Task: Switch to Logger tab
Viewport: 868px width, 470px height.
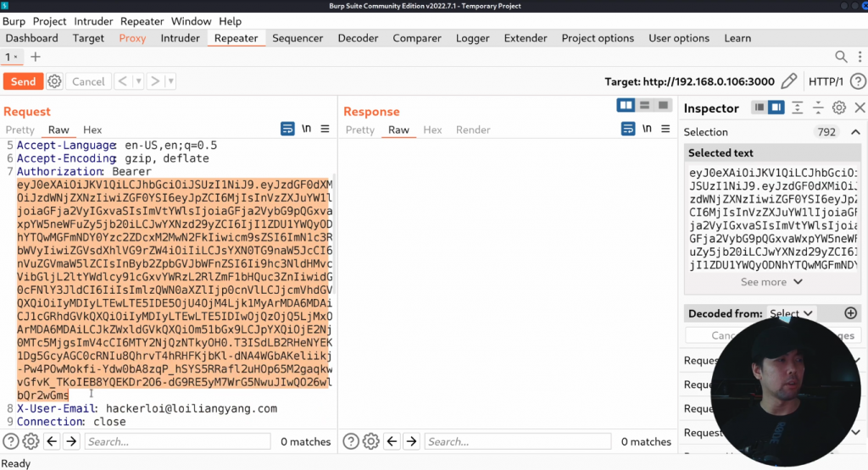Action: coord(472,38)
